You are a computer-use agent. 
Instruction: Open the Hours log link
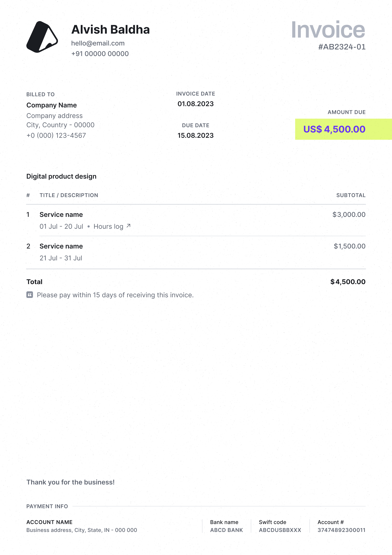tap(108, 226)
